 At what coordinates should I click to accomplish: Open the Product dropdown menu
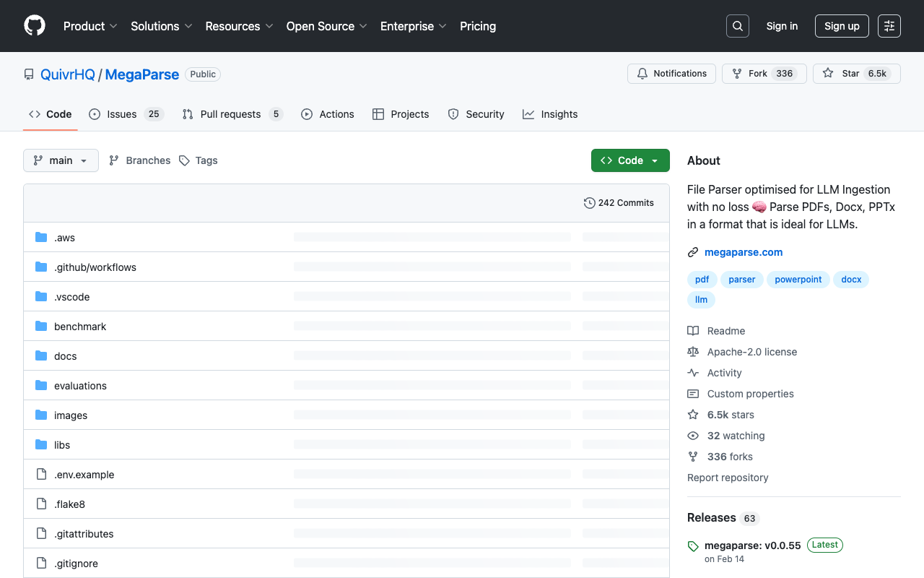[90, 26]
